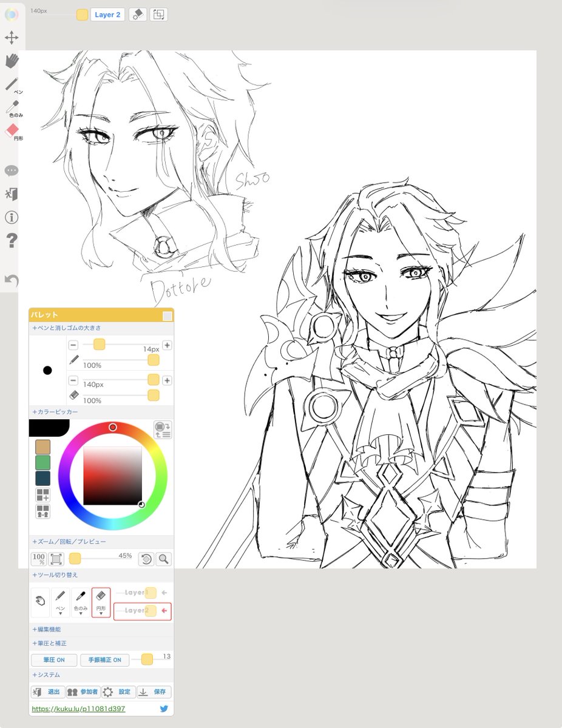Select Layer1 in the palette layer list
562x728 pixels.
point(143,593)
